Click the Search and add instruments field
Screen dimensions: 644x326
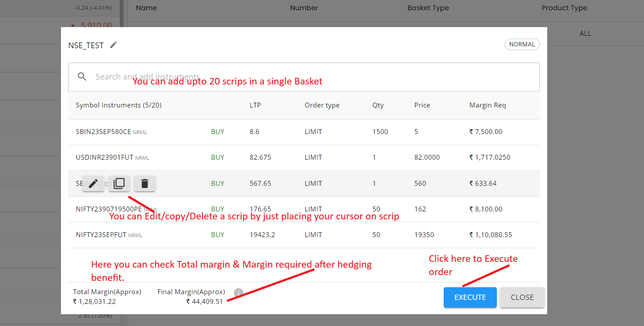point(309,77)
